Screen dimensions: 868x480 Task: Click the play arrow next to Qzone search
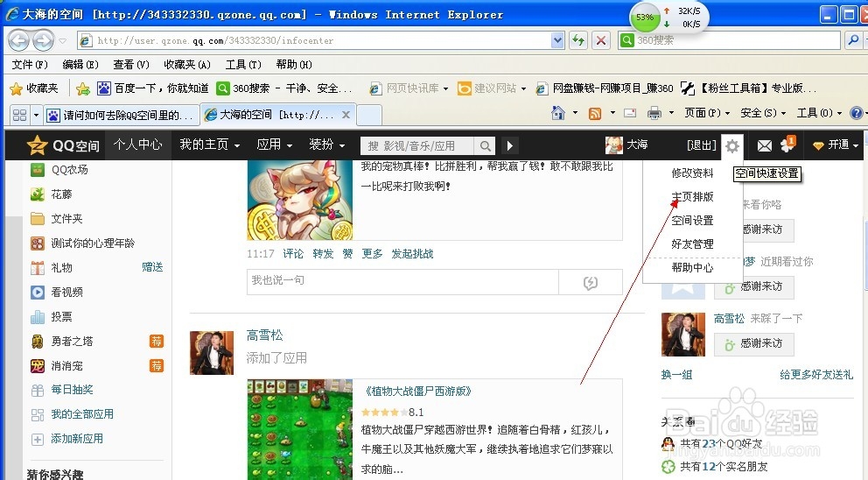(x=509, y=145)
